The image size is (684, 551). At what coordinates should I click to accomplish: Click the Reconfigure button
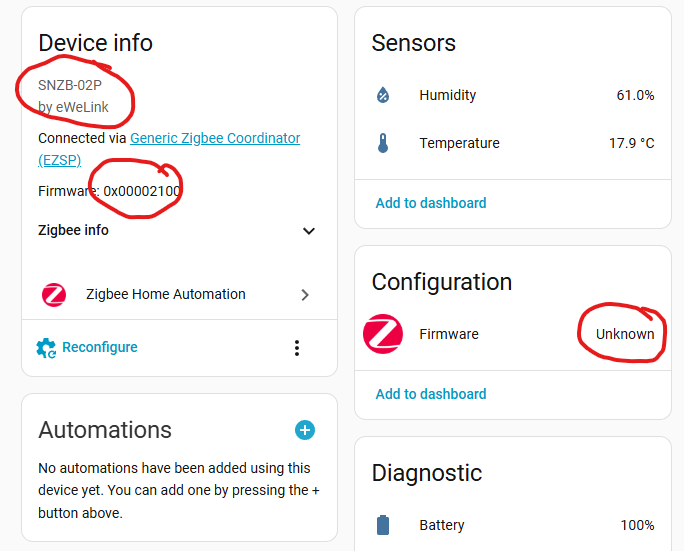tap(99, 348)
